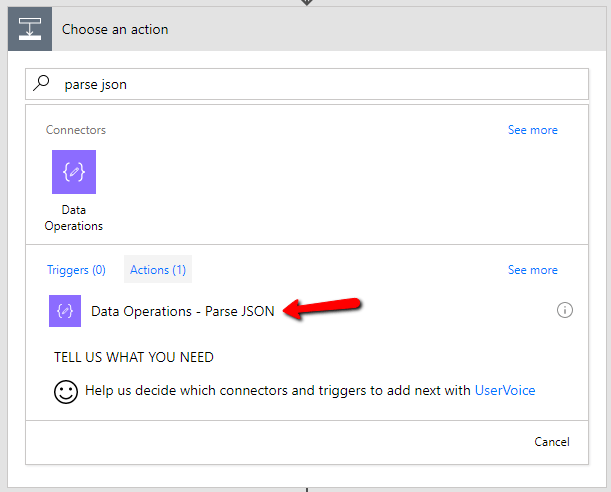The height and width of the screenshot is (492, 611).
Task: Switch to the Triggers (0) tab
Action: point(76,270)
